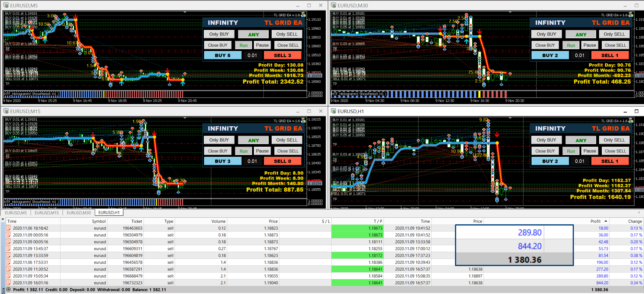
Task: Expand the Profit summary row plus icon
Action: point(8,289)
